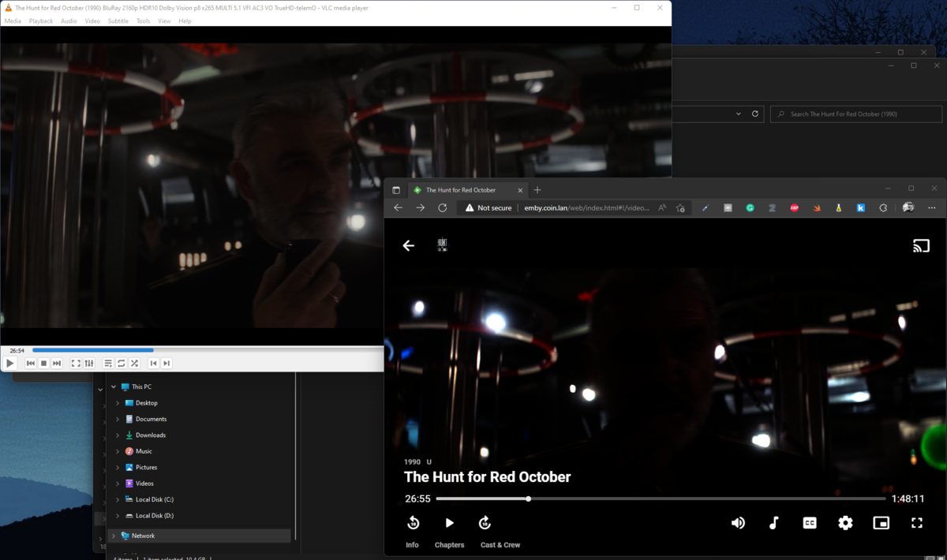The width and height of the screenshot is (947, 560).
Task: Skip back 10 seconds in Emby player
Action: (412, 522)
